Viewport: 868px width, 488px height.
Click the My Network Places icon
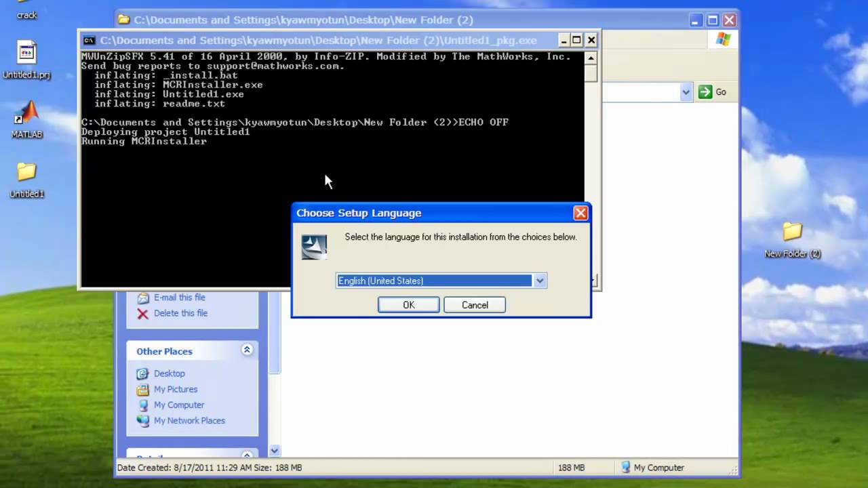(142, 420)
